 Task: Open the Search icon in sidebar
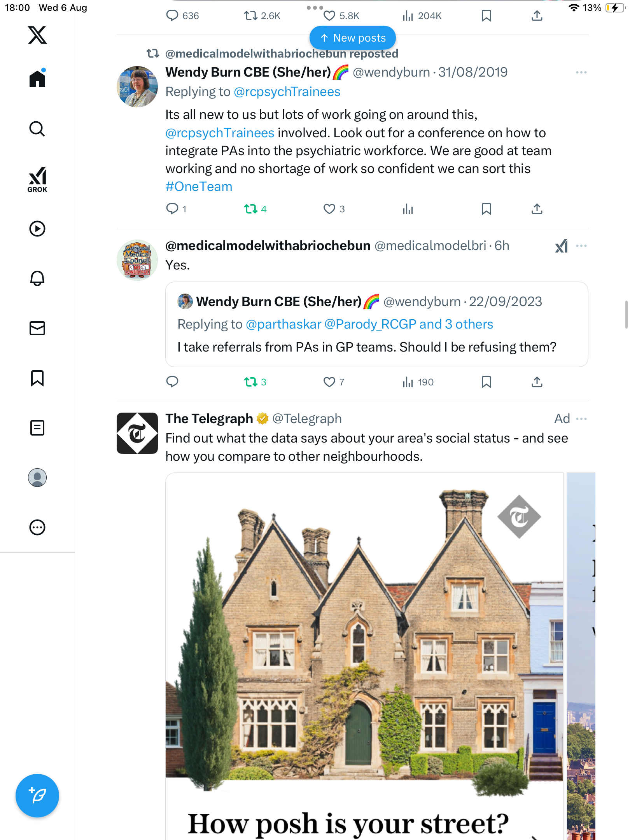tap(37, 129)
